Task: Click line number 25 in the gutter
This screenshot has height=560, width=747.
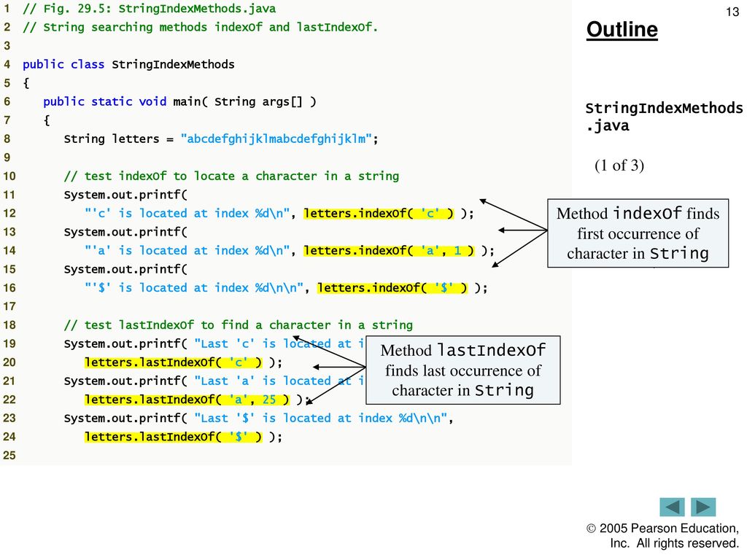Action: (9, 455)
